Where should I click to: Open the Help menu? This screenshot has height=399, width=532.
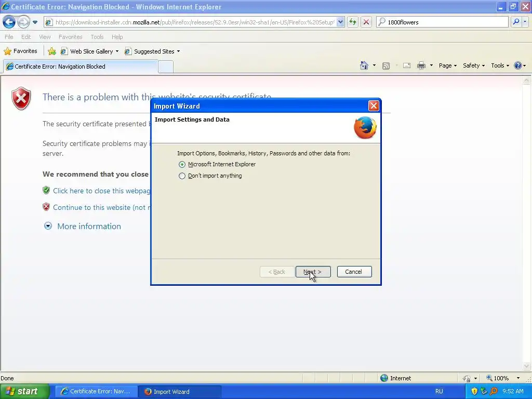pos(117,37)
